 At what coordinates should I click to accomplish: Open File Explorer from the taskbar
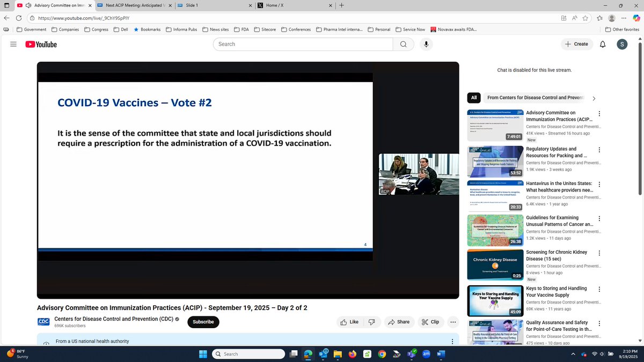coord(338,354)
